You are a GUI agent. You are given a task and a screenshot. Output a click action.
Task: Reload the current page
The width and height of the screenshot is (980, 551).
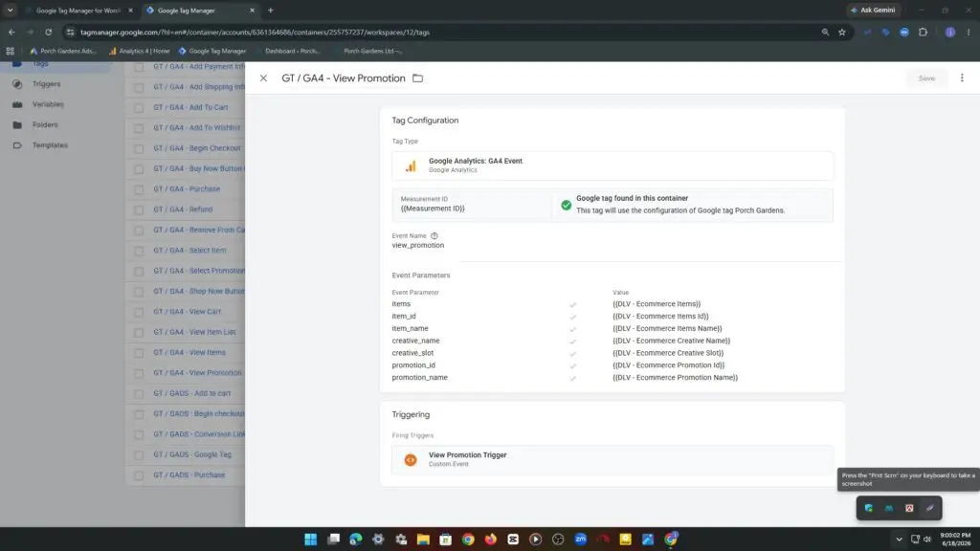click(x=48, y=32)
